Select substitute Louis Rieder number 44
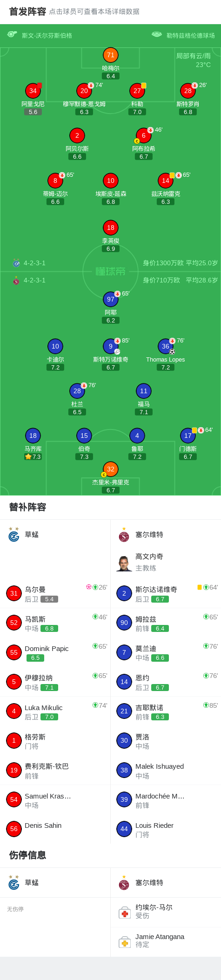 click(x=166, y=829)
